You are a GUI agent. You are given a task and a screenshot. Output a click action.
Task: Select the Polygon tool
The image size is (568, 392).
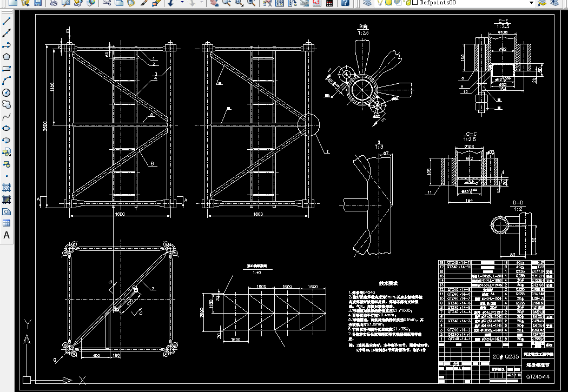6,57
